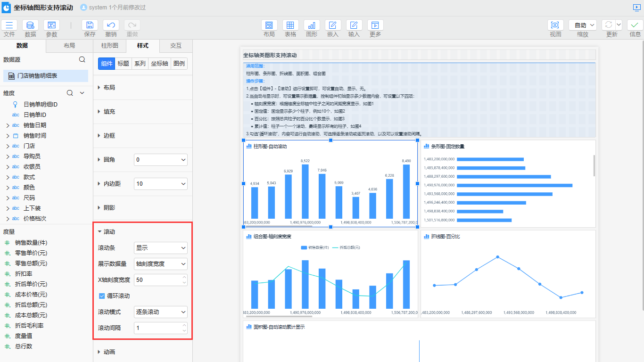Switch to the 布局 tab in left panel
The image size is (644, 362).
[x=69, y=46]
